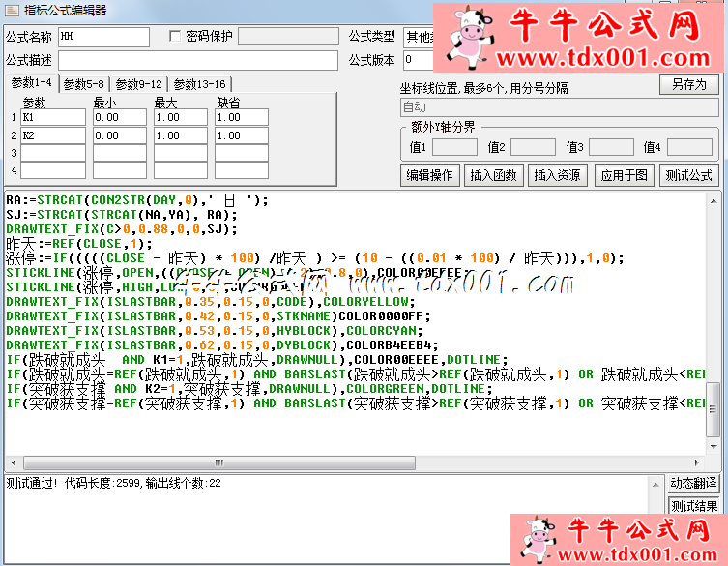The height and width of the screenshot is (566, 728).
Task: Click the IF line ending COLORGREEN,DOTLINE
Action: click(248, 389)
